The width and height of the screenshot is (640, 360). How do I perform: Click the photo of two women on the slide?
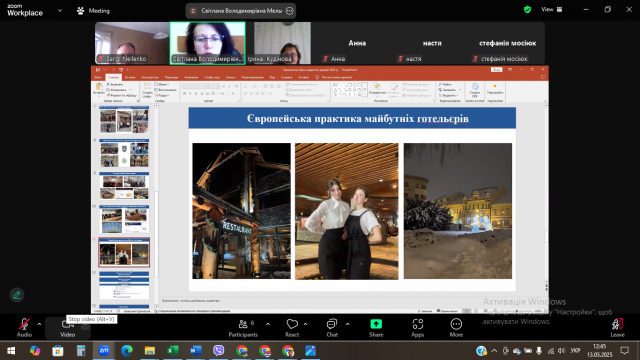(x=347, y=211)
